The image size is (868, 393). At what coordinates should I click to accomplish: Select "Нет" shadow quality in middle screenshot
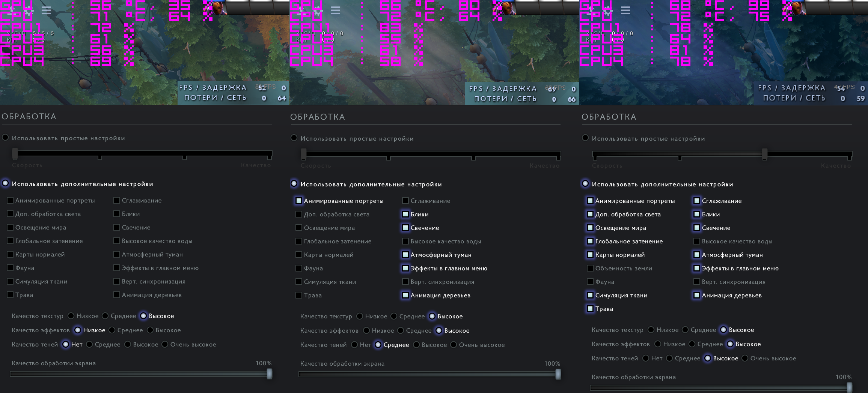(354, 345)
